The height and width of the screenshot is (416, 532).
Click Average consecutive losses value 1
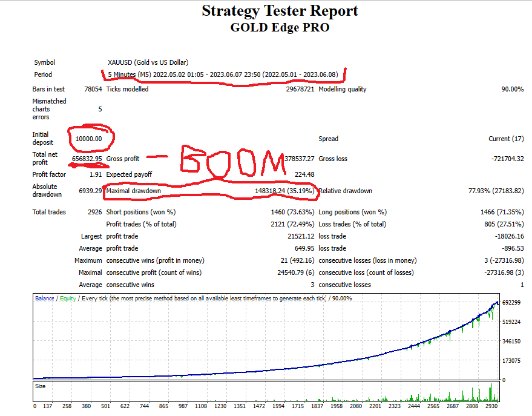coord(522,285)
